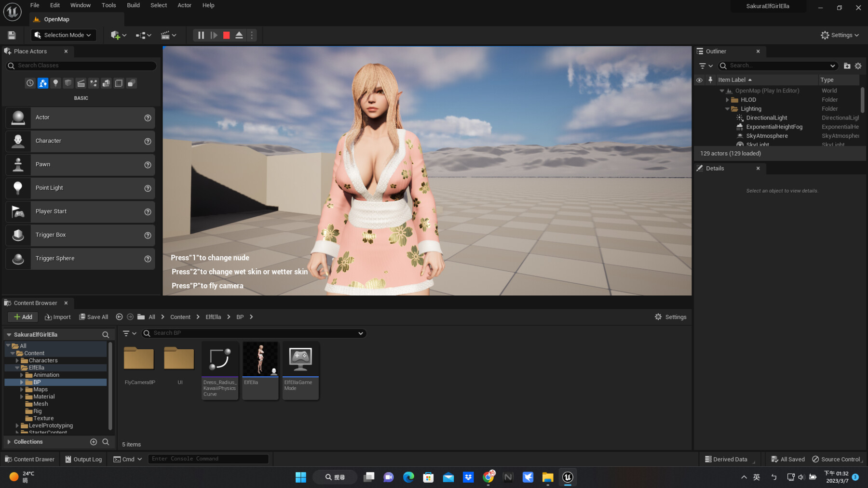This screenshot has width=868, height=488.
Task: Select the Visual Effects category icon
Action: tap(93, 83)
